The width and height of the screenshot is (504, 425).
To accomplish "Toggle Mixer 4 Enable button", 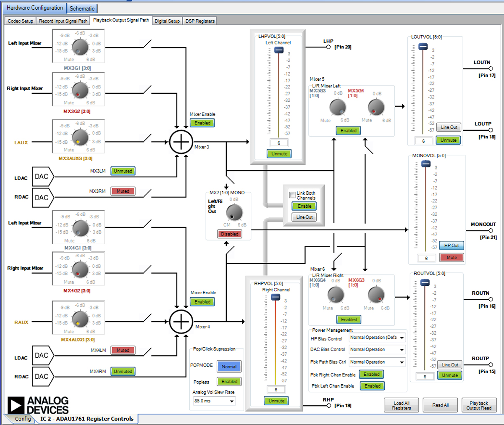I will point(202,302).
